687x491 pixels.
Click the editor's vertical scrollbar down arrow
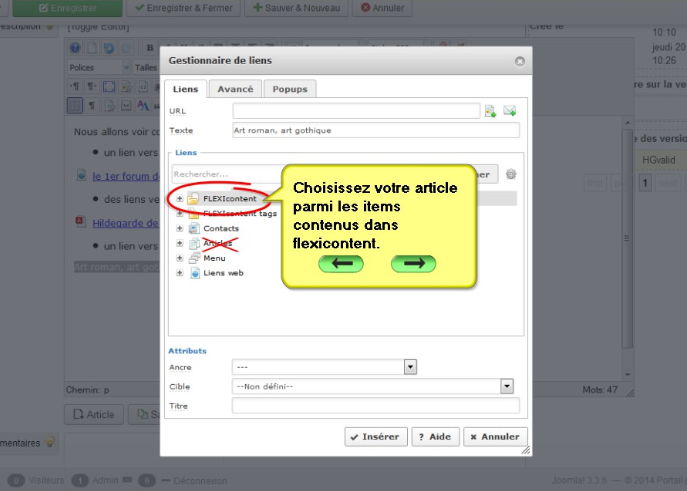click(x=627, y=374)
